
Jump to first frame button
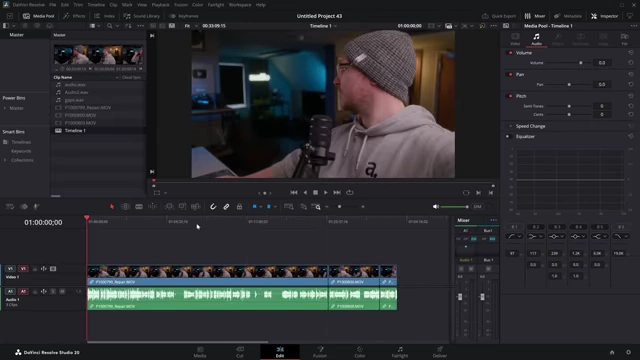click(x=293, y=192)
